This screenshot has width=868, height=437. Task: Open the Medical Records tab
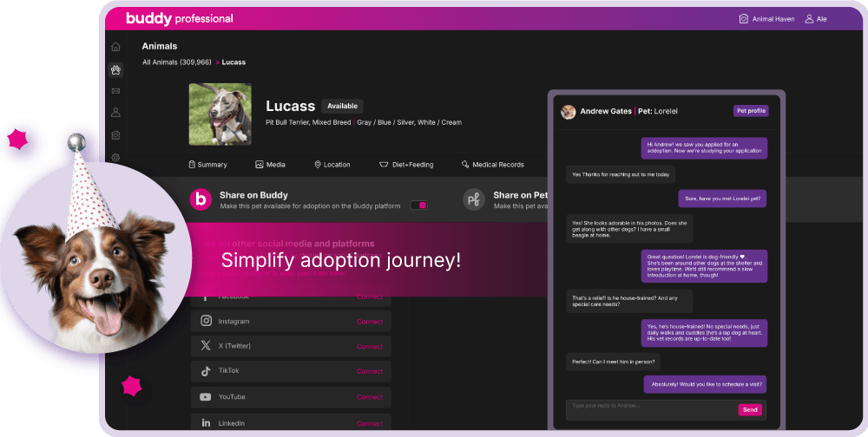coord(493,164)
